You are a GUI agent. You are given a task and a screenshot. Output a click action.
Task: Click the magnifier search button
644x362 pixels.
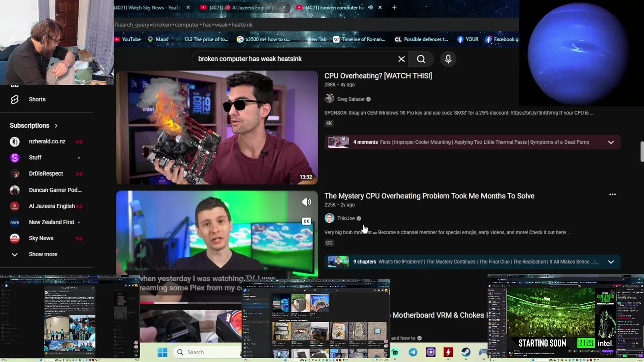(x=421, y=59)
